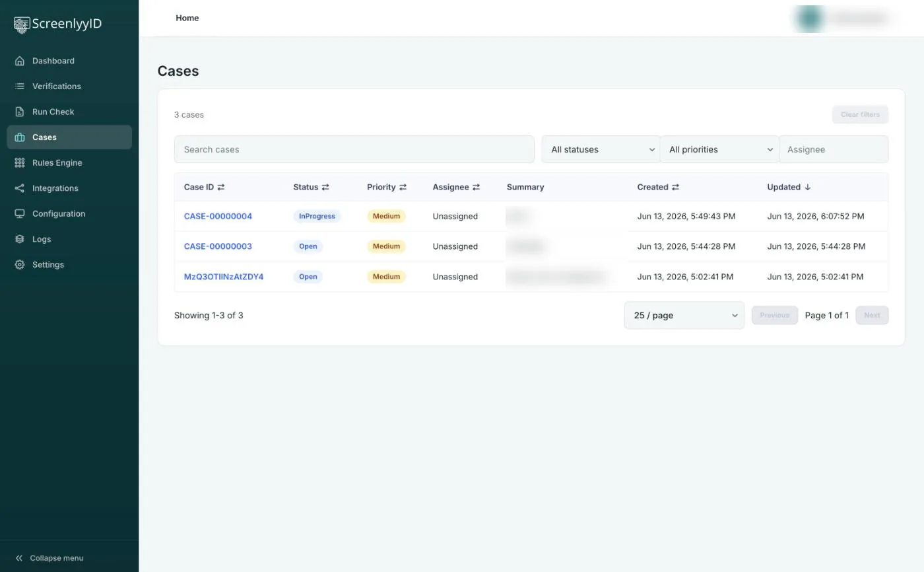Click the blurred user profile in header
Viewport: 924px width, 572px height.
click(x=844, y=18)
